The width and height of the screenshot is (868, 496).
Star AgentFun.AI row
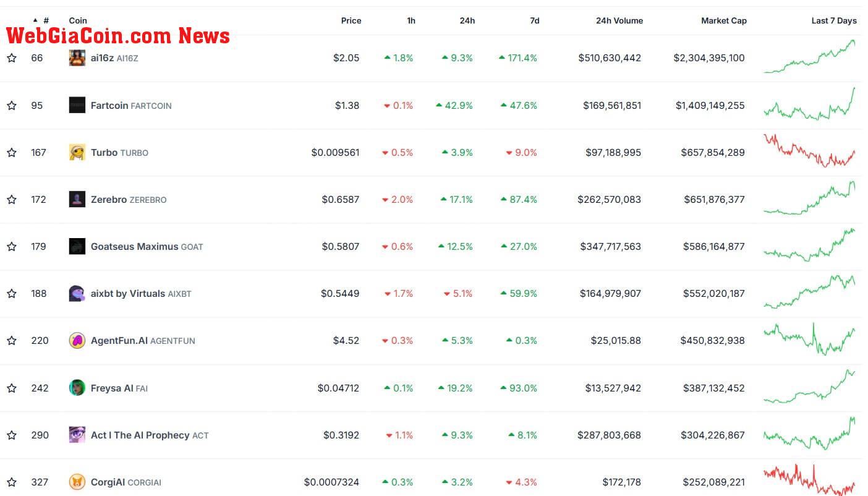point(12,341)
